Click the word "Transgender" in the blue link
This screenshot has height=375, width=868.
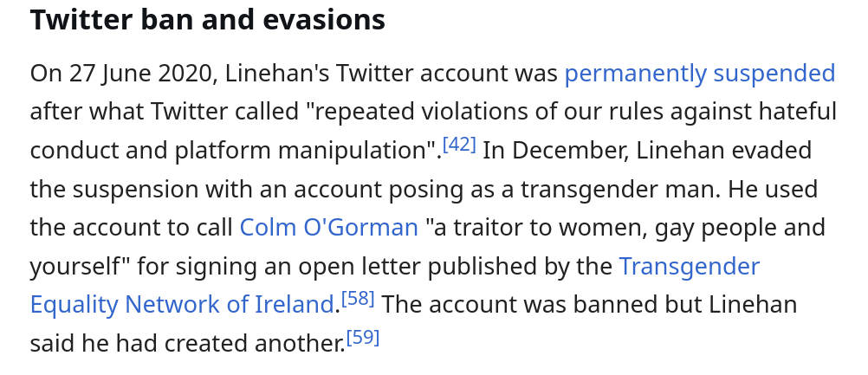[x=689, y=266]
